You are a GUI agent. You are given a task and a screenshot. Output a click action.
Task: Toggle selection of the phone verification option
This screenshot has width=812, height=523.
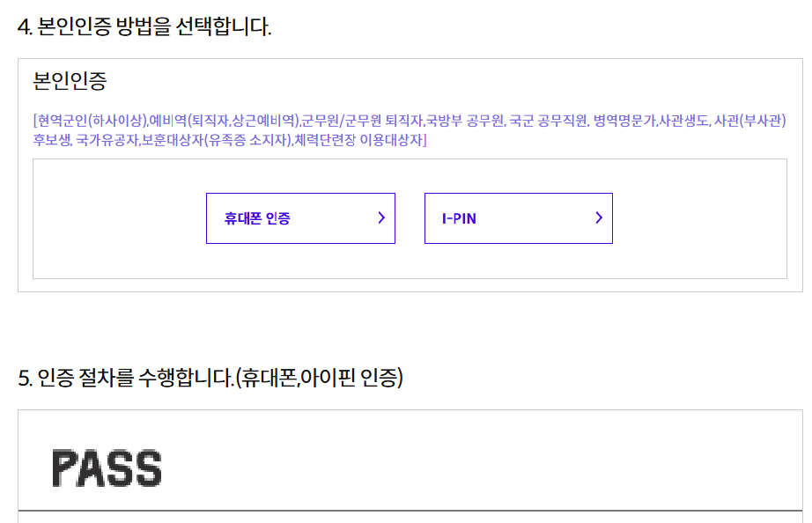point(300,218)
